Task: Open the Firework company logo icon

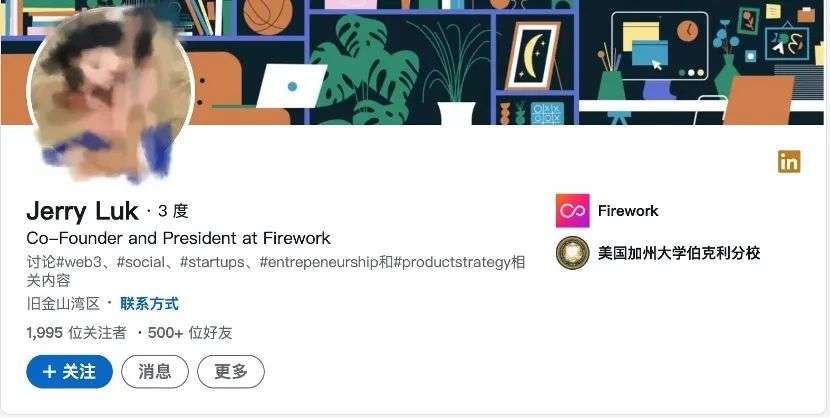Action: 572,211
